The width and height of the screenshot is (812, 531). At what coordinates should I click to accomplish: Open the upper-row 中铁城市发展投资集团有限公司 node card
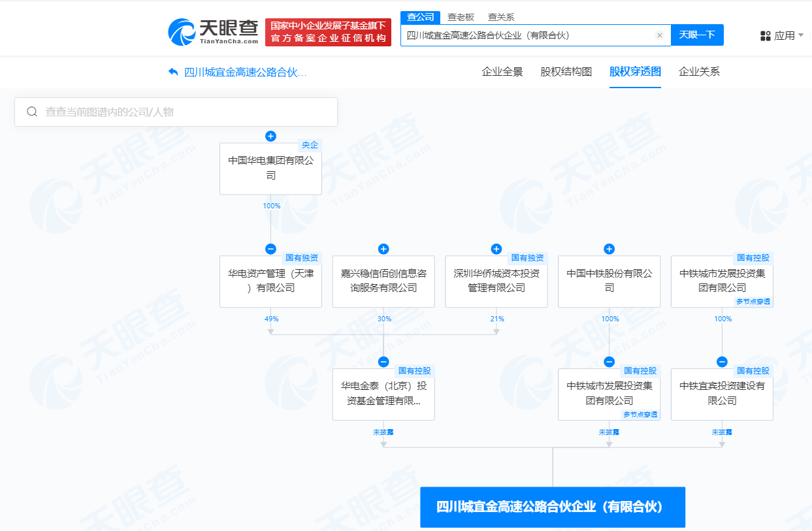[x=722, y=282]
